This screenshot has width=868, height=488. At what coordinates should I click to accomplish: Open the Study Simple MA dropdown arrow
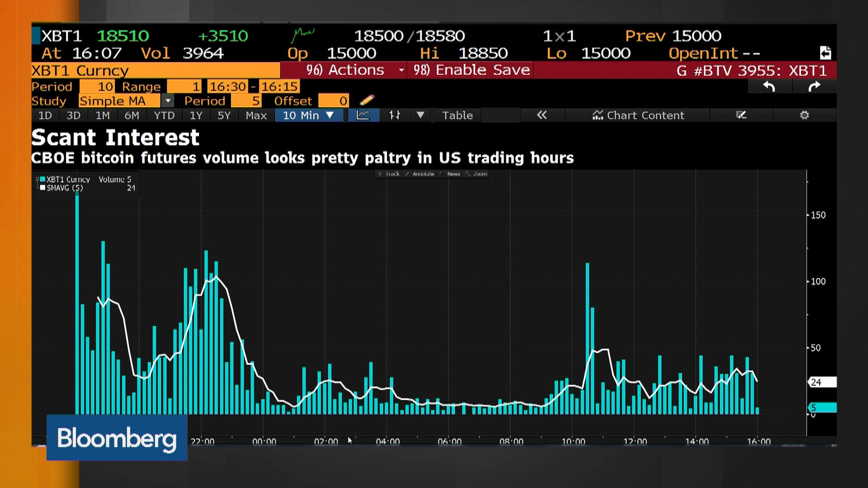168,101
